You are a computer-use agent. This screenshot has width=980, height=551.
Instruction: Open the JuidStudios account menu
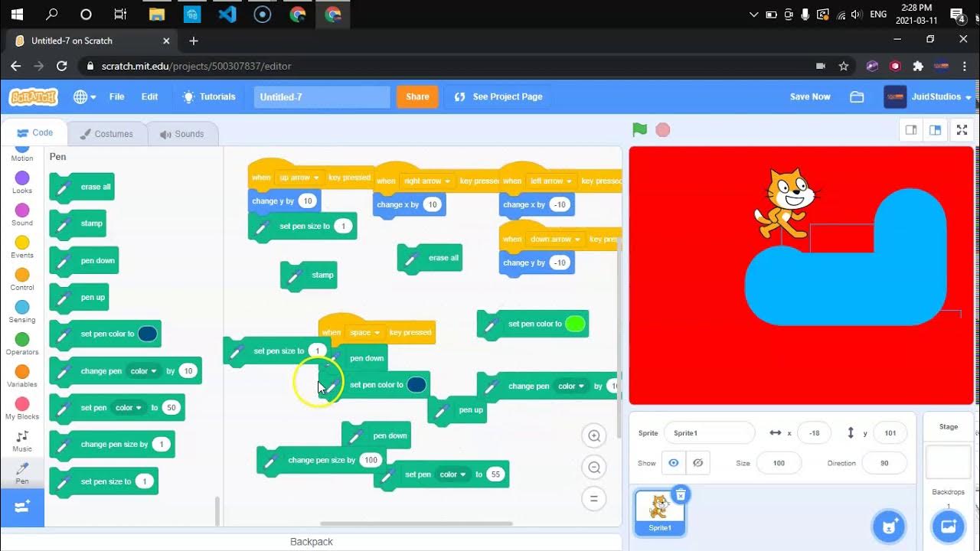[928, 96]
